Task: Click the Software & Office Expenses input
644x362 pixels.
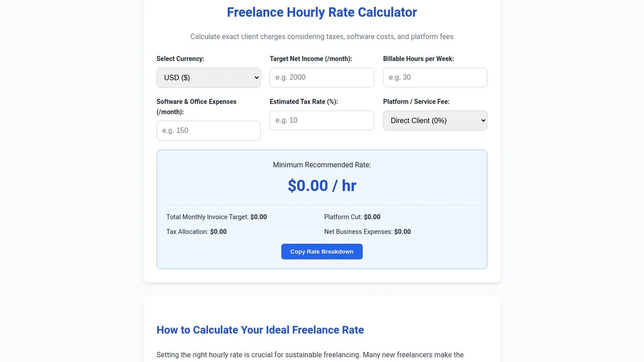Action: [208, 130]
